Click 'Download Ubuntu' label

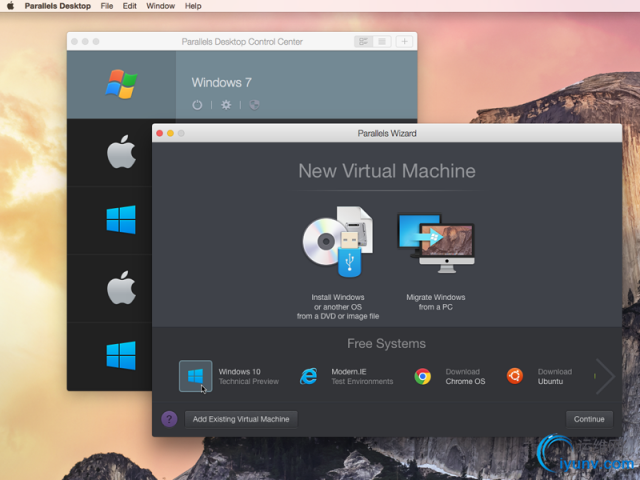[x=555, y=376]
